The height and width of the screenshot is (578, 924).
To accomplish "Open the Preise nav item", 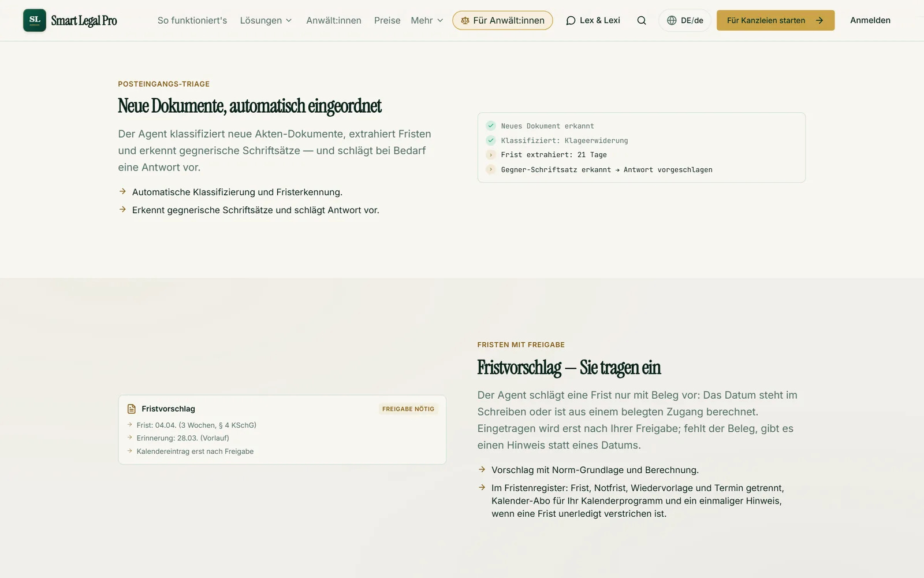I will 387,20.
